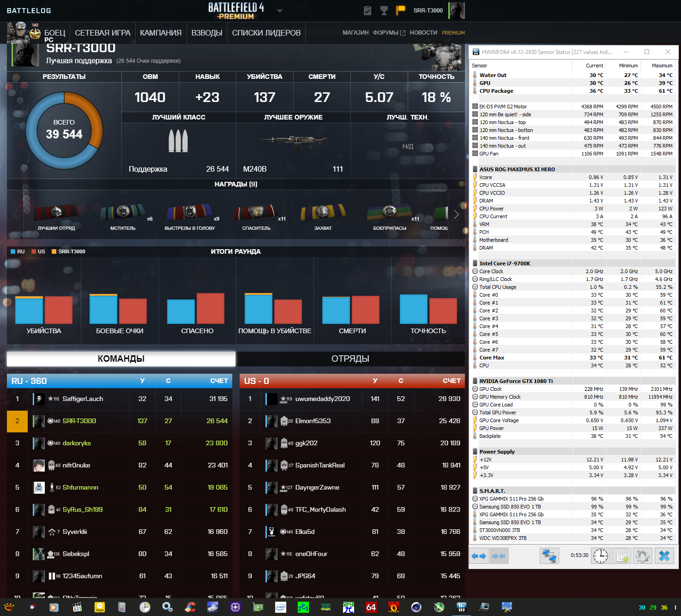
Task: Open the БОЕЦ (Soldier) menu
Action: click(x=54, y=33)
